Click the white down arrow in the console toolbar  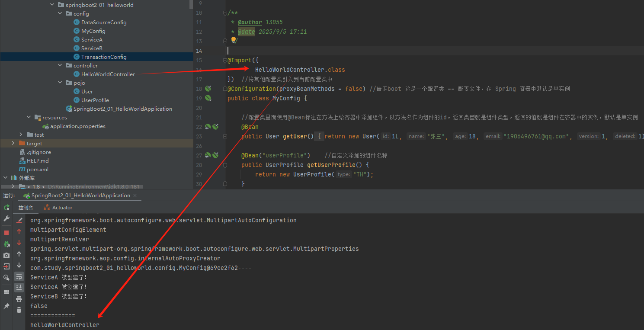(x=19, y=265)
